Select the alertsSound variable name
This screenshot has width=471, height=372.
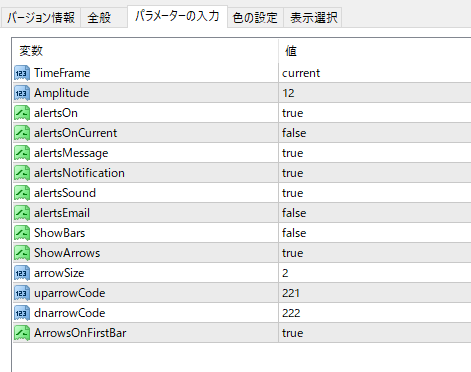pos(65,193)
